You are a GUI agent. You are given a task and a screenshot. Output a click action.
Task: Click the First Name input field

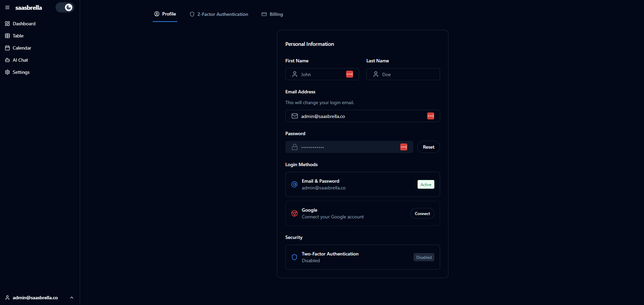(321, 74)
